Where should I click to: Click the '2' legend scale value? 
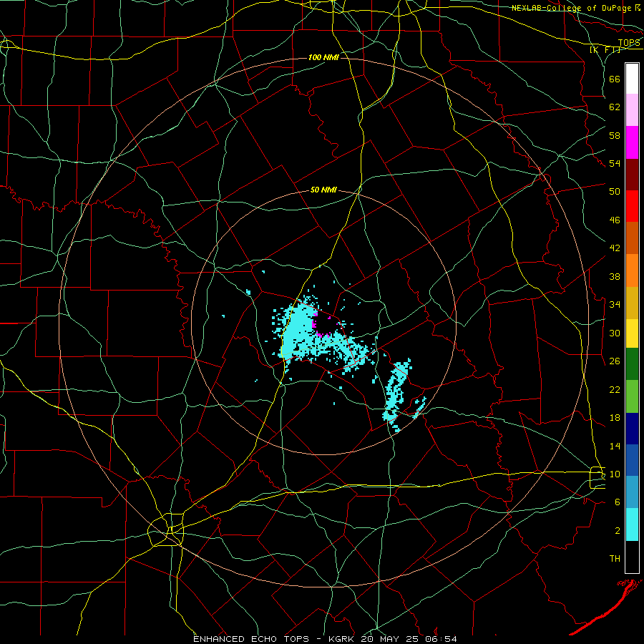point(618,531)
